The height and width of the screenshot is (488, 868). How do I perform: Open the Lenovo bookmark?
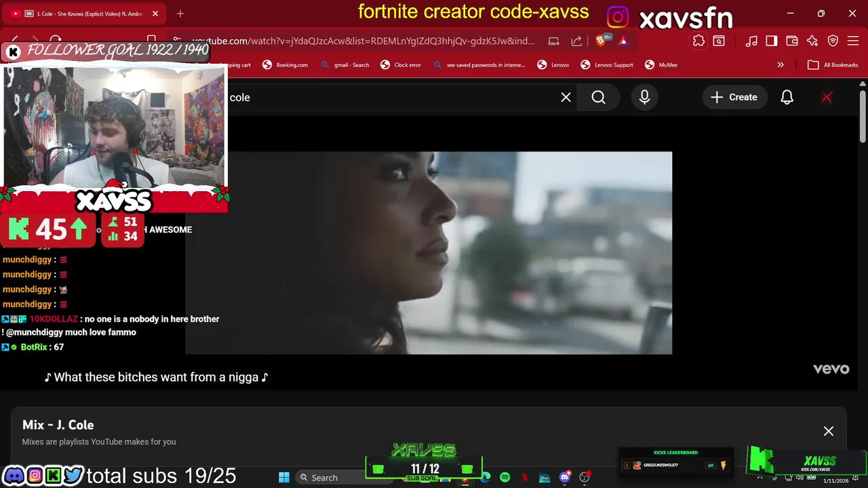pyautogui.click(x=553, y=65)
